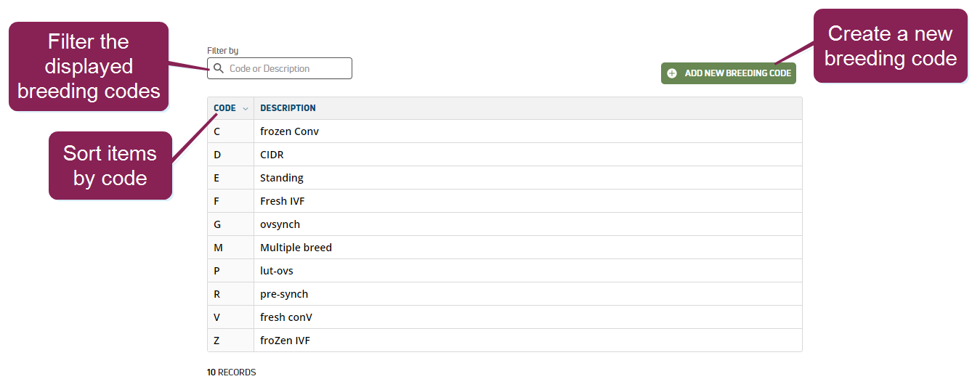Click the plus icon on Add button

pyautogui.click(x=672, y=73)
